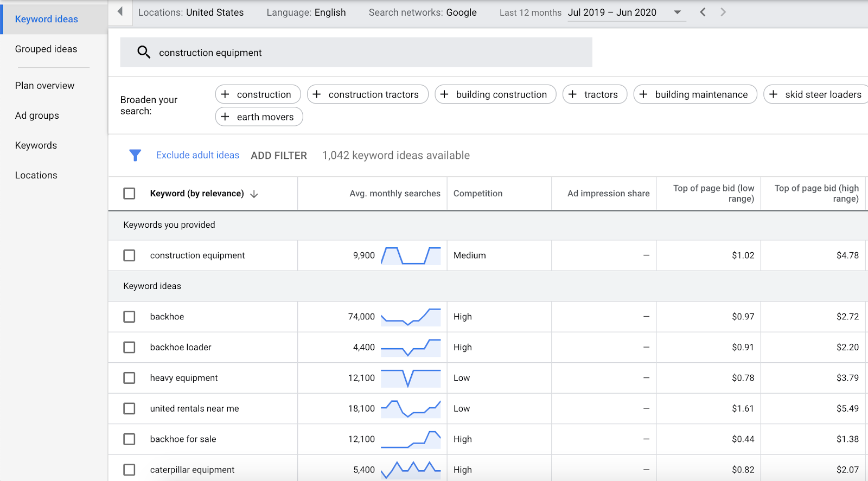This screenshot has width=868, height=481.
Task: Select the 'backhoe' keyword checkbox
Action: [x=129, y=317]
